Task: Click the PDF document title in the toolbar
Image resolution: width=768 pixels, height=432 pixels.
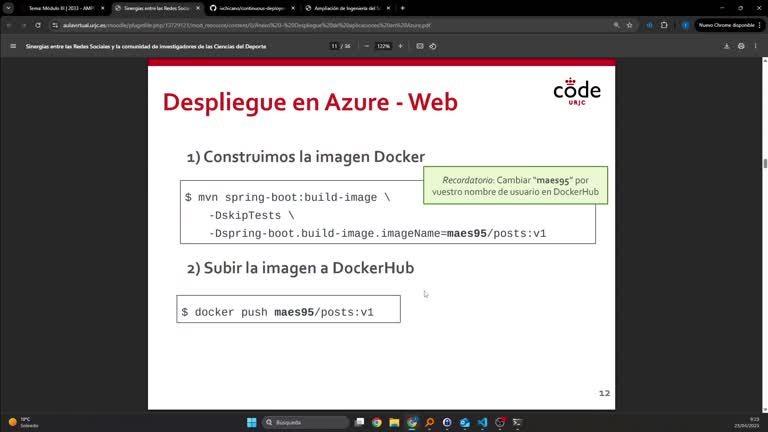Action: pos(146,46)
